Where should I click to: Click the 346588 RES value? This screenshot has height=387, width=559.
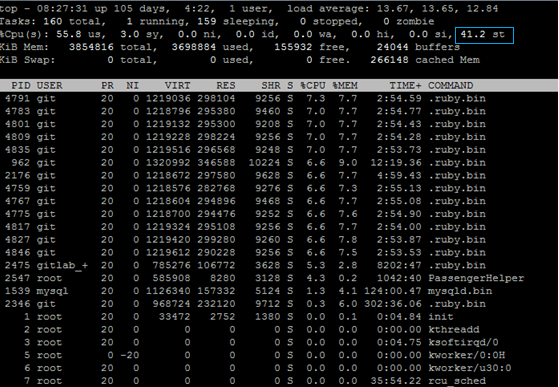pos(216,163)
